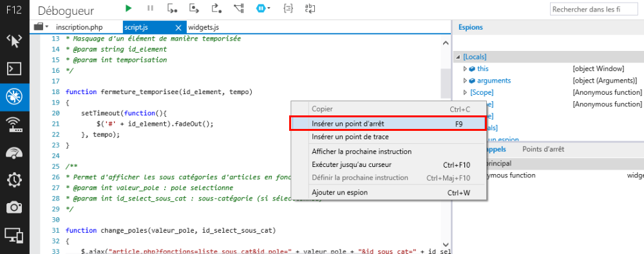Toggle pretty print curly braces icon

pos(289,8)
